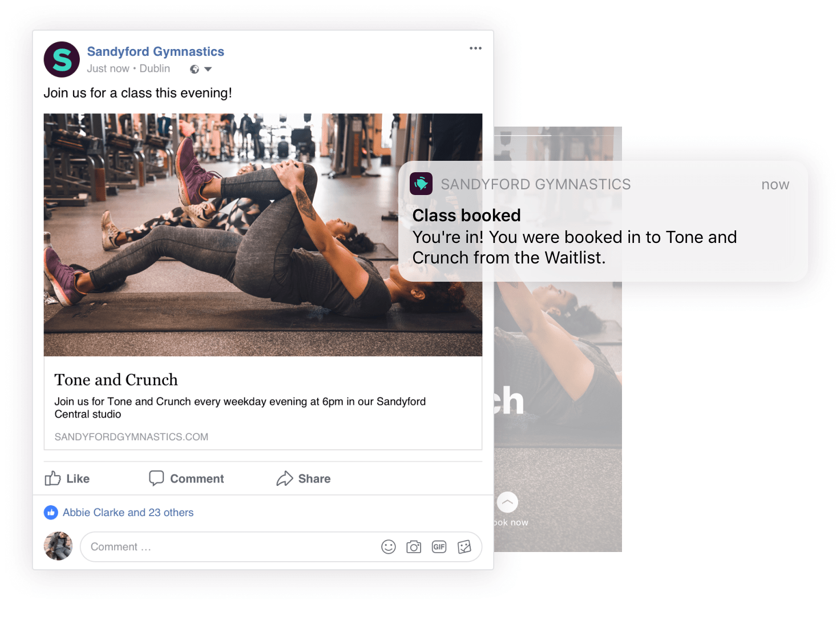Add a sticker to the comment
Screen dimensions: 840x625
coord(465,547)
